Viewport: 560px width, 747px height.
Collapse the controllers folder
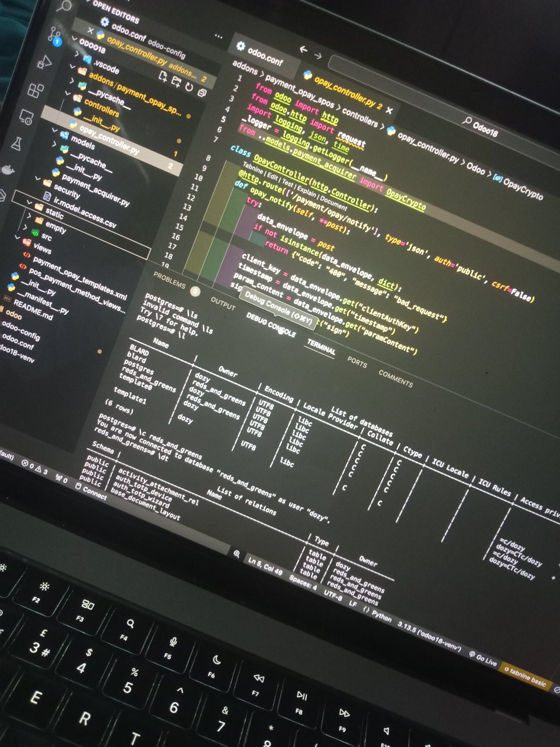click(x=69, y=93)
